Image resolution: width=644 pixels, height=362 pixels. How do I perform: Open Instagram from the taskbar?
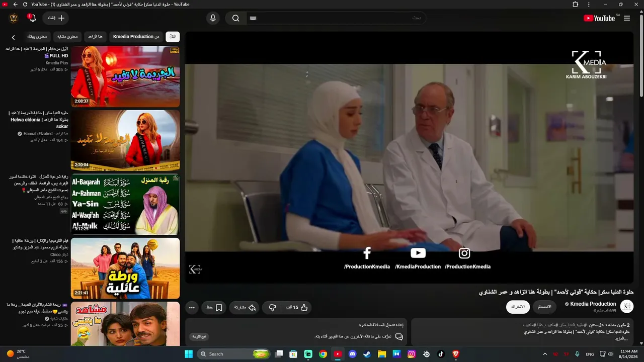click(x=411, y=354)
